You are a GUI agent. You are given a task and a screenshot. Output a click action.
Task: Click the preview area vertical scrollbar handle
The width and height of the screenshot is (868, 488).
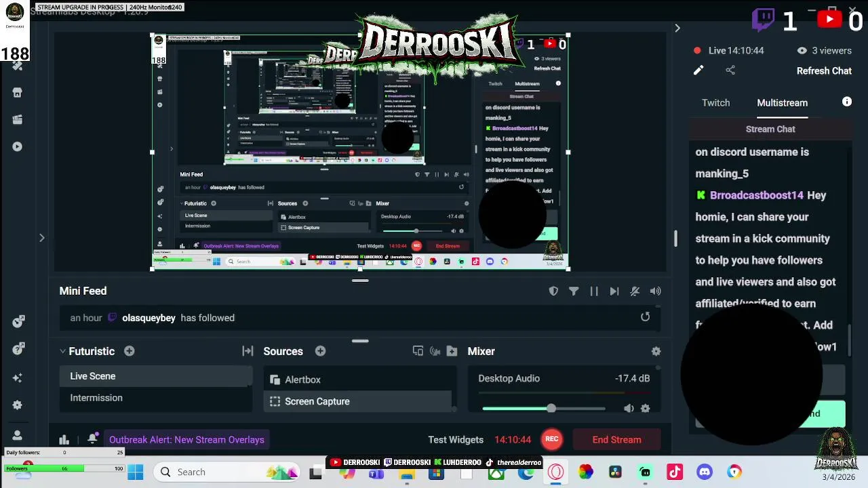(675, 239)
